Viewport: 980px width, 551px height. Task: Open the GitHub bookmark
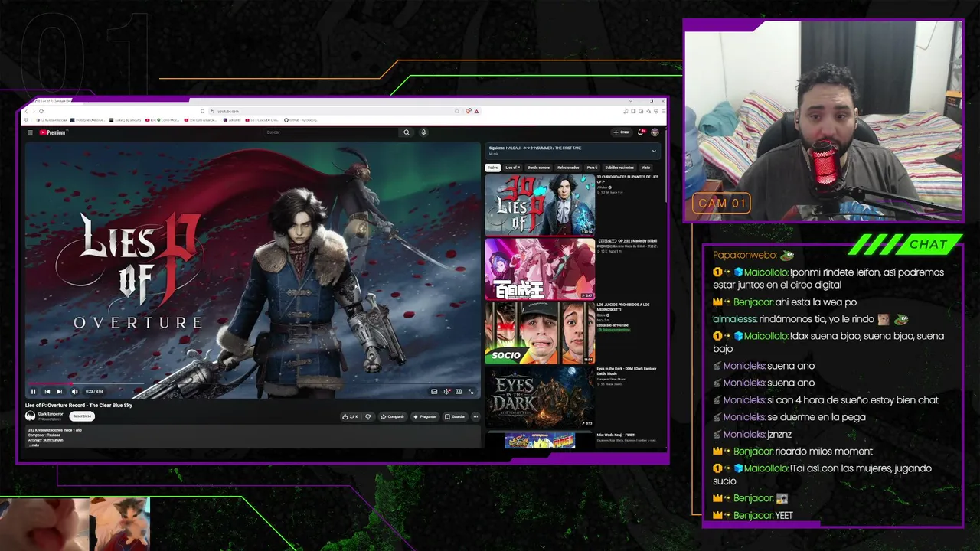(300, 120)
